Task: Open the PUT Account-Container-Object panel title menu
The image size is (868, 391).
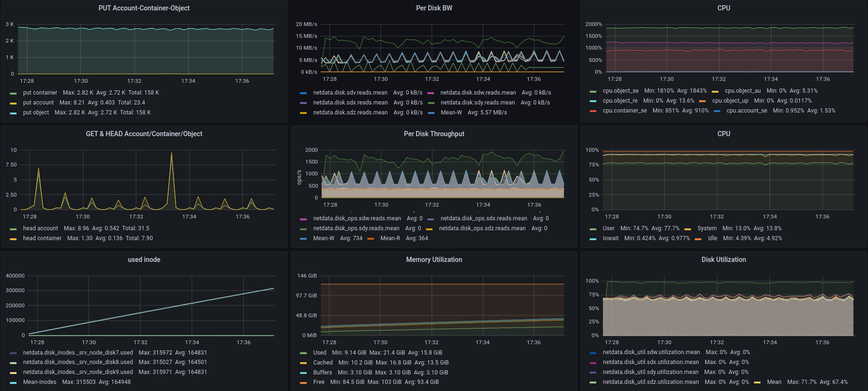Action: click(x=144, y=8)
